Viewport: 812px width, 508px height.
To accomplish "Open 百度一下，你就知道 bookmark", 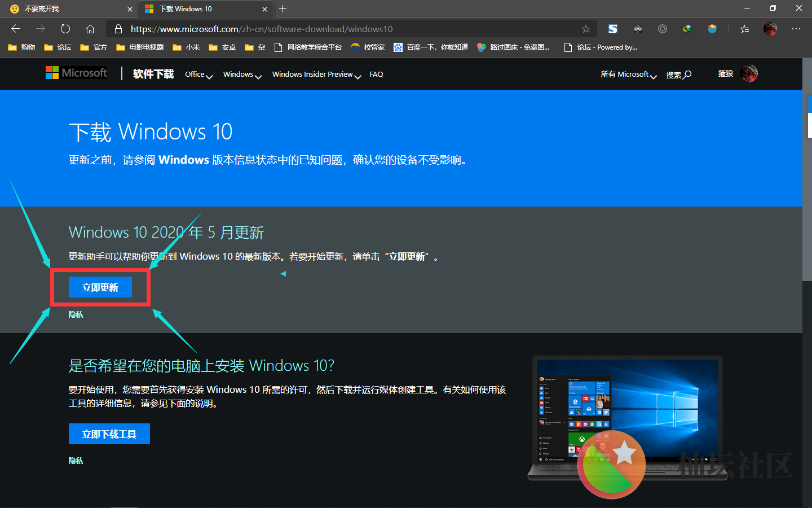I will click(431, 47).
